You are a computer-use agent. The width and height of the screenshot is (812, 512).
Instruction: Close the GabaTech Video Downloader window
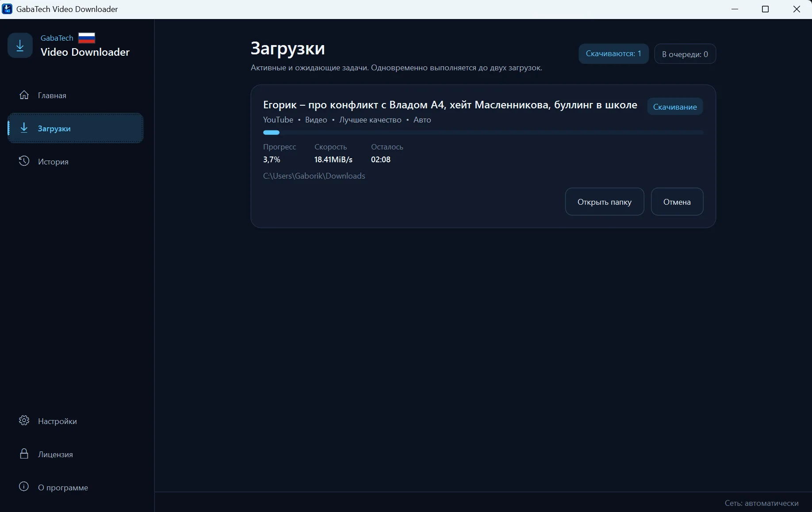(797, 9)
